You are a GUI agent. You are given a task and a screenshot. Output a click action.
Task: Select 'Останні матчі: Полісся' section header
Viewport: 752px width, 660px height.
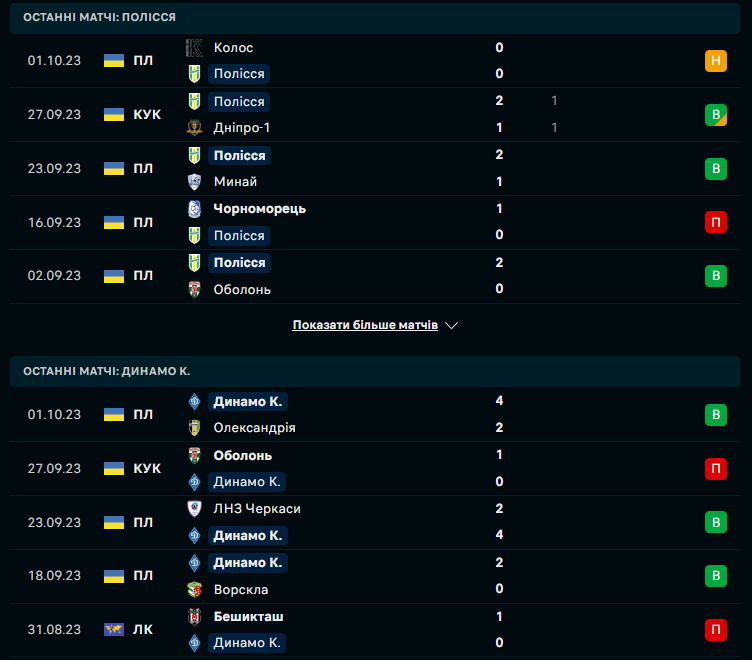100,18
